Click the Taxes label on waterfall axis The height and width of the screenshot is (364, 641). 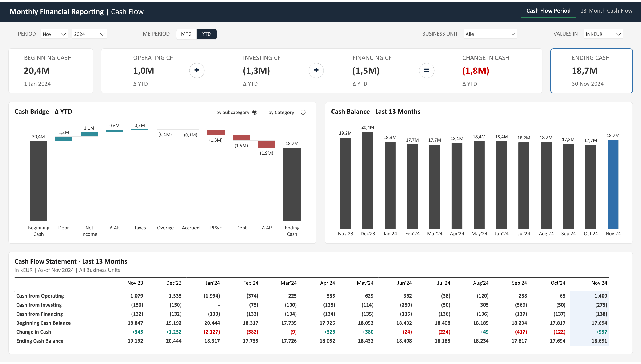tap(140, 228)
